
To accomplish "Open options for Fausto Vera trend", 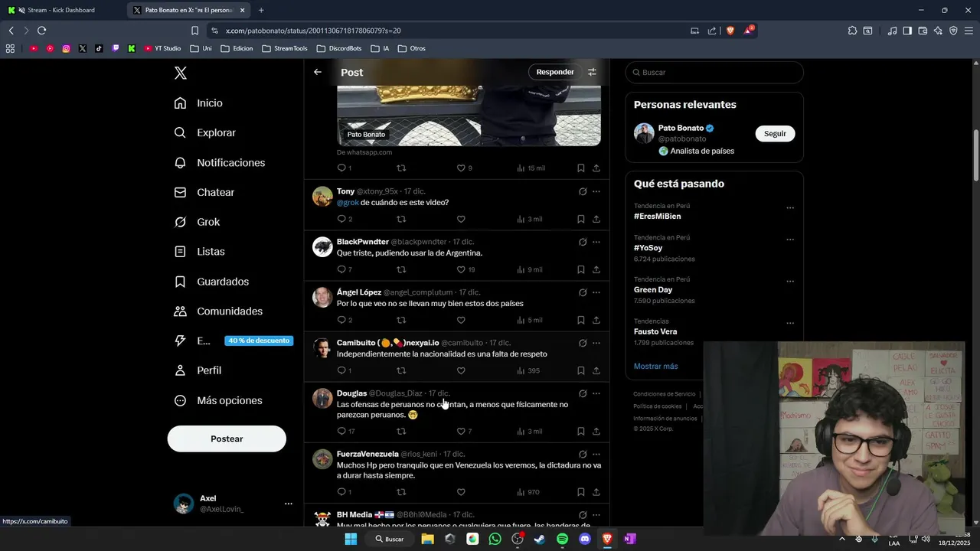I will [x=790, y=323].
